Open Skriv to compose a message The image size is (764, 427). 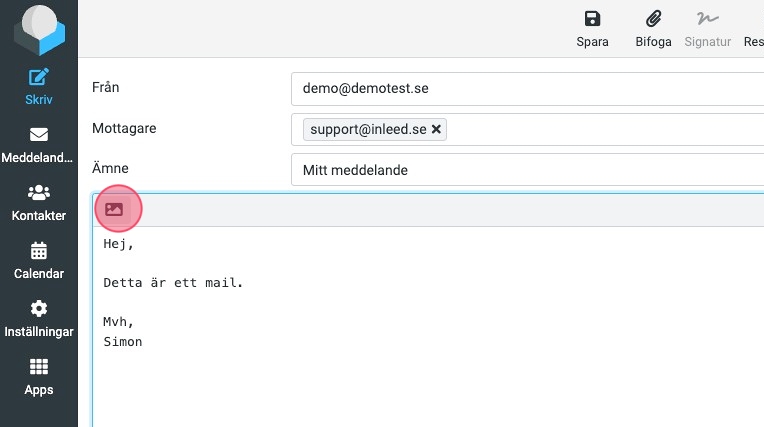coord(38,87)
